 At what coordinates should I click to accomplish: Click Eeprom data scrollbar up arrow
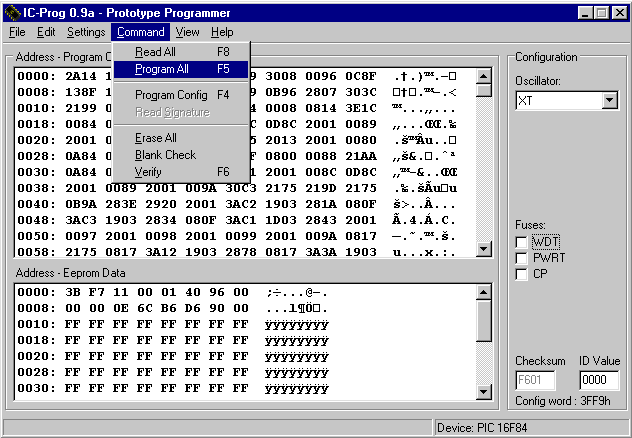pos(483,292)
